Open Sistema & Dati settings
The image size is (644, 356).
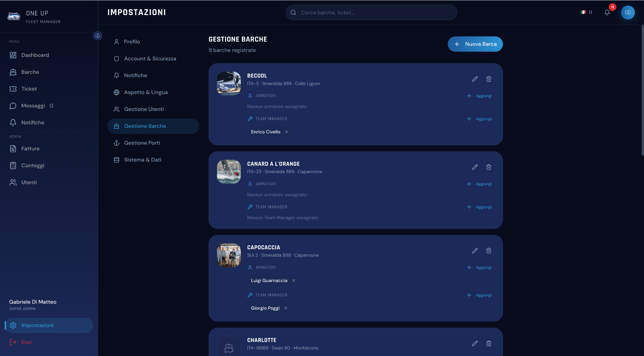point(153,160)
